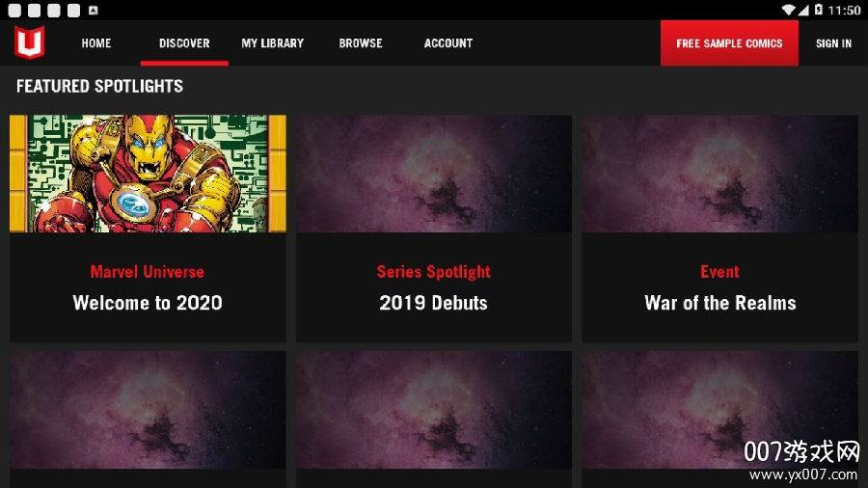The height and width of the screenshot is (488, 868).
Task: Open the 2019 Debuts series spotlight
Action: [x=433, y=229]
